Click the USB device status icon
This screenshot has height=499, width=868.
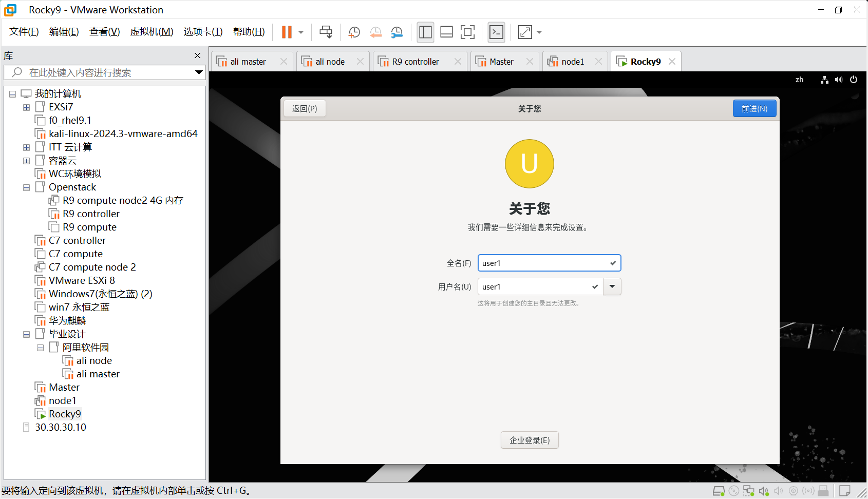pyautogui.click(x=823, y=491)
